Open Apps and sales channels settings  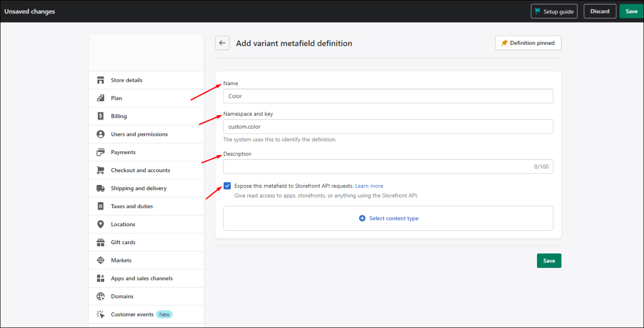pyautogui.click(x=147, y=278)
